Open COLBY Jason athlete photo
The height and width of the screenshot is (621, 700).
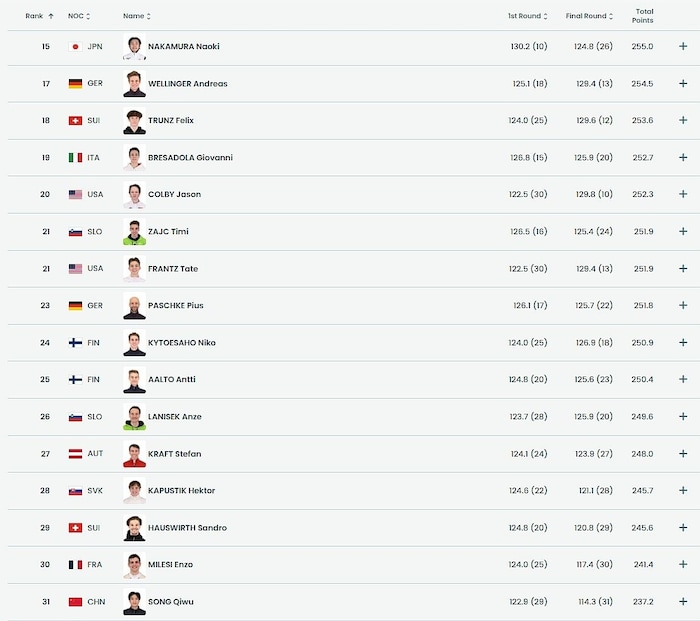point(134,195)
